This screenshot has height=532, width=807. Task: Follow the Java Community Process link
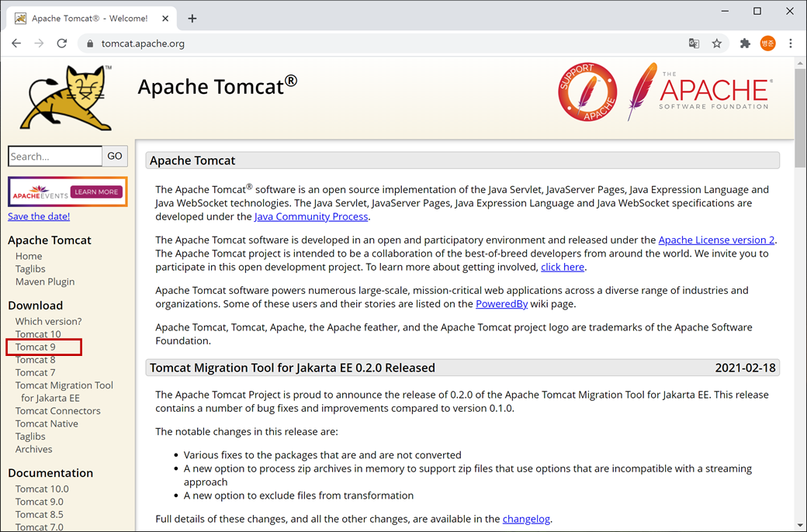pyautogui.click(x=311, y=216)
